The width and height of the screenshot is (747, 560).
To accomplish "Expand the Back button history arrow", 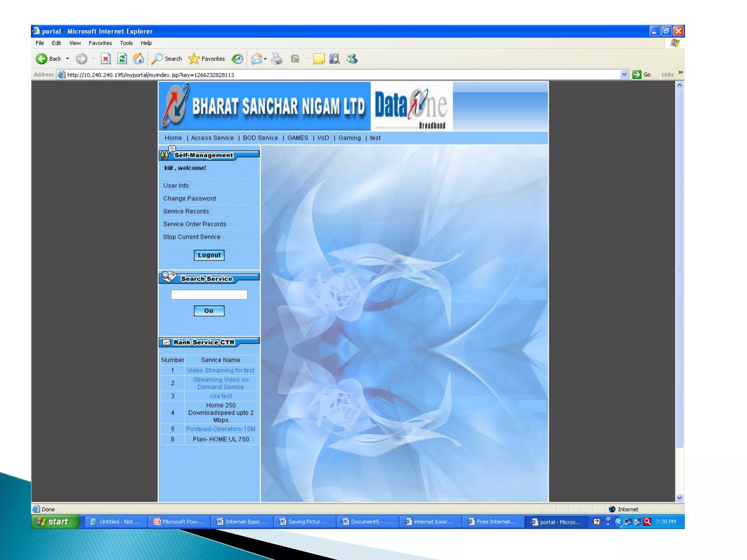I will click(67, 59).
